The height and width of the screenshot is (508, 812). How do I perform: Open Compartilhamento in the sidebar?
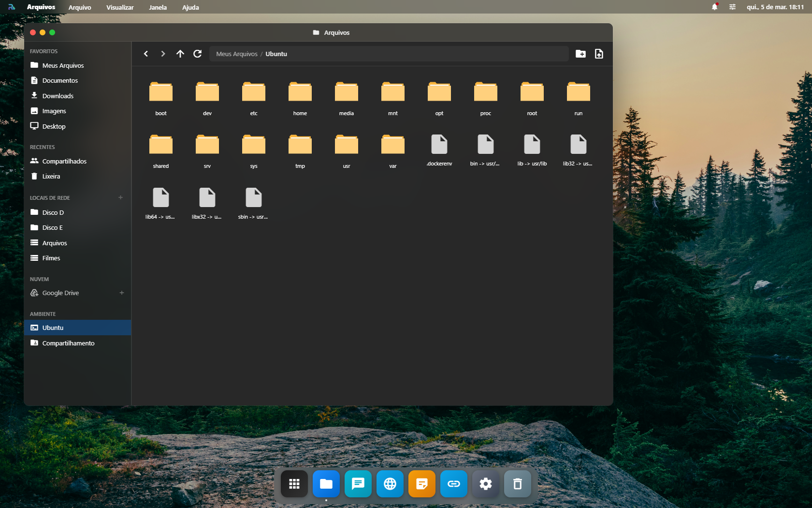(68, 343)
